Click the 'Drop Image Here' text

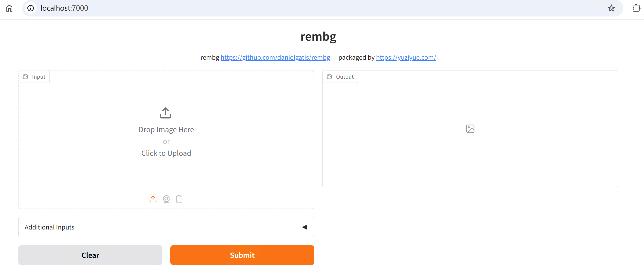[x=166, y=130]
